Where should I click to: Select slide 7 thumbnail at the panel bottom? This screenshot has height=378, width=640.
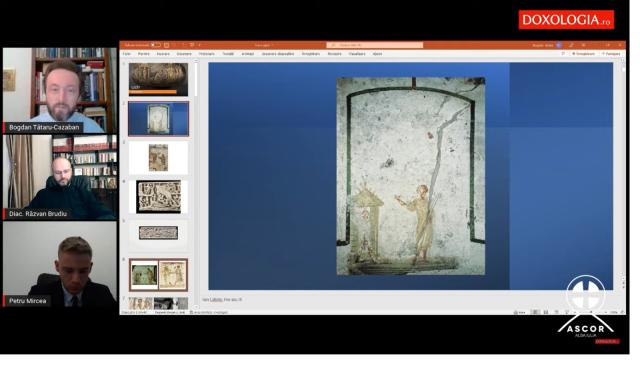[x=158, y=303]
